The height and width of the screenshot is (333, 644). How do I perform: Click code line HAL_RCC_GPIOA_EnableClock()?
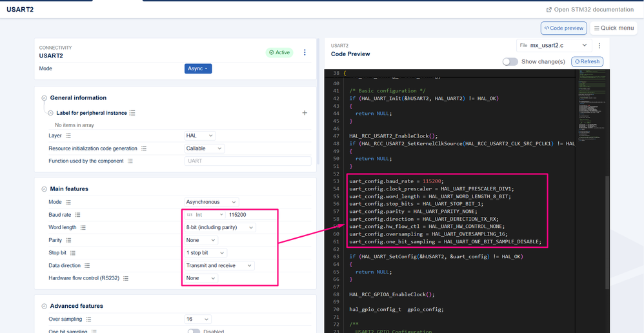coord(392,294)
